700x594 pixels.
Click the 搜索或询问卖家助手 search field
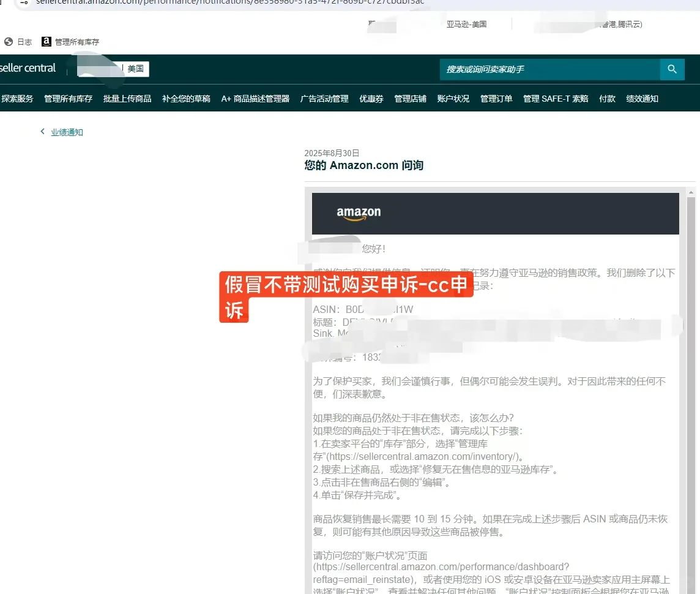[x=549, y=69]
